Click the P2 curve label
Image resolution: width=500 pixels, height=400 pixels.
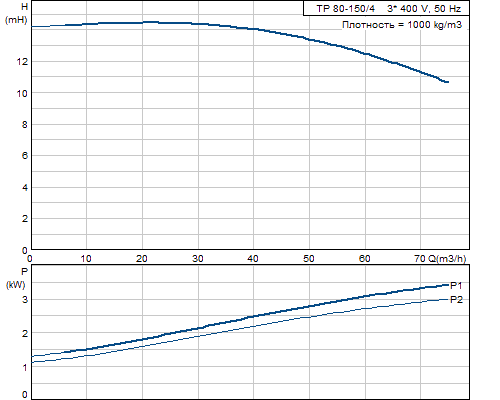(456, 300)
